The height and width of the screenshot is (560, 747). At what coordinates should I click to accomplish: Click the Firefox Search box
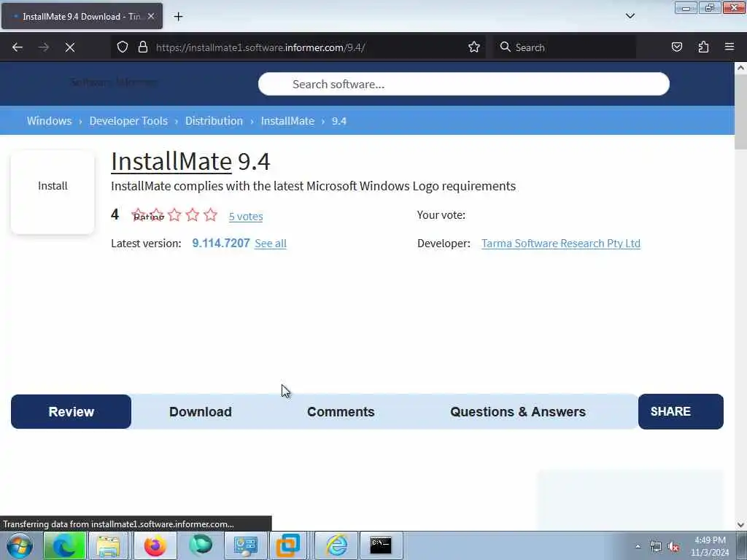(x=565, y=47)
